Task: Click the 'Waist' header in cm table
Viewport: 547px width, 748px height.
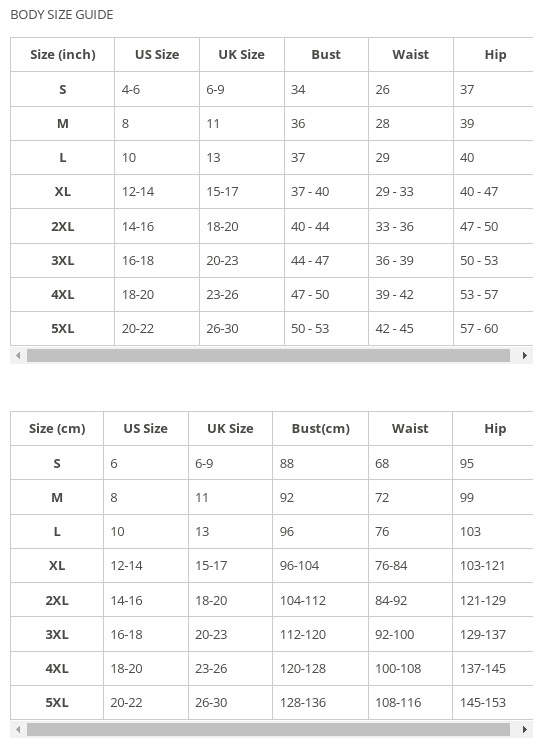Action: pyautogui.click(x=410, y=429)
